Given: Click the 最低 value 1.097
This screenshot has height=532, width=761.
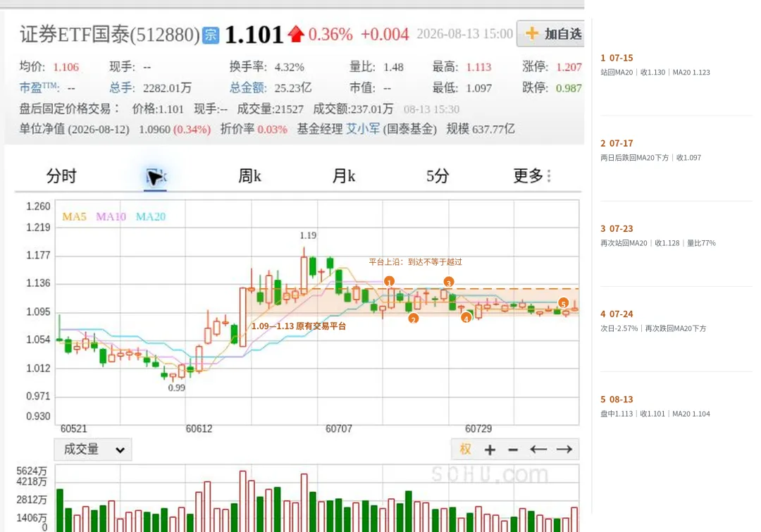Looking at the screenshot, I should coord(479,88).
